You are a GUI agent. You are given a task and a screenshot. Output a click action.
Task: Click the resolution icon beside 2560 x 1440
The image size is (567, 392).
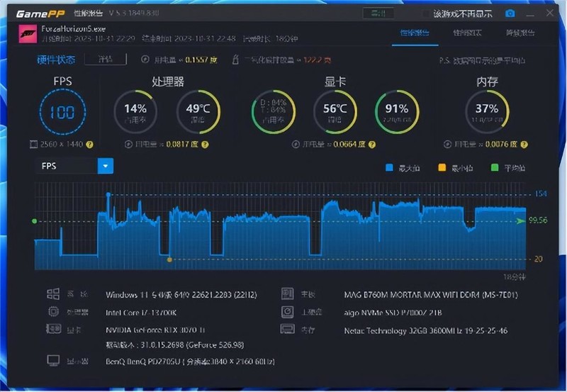click(x=33, y=145)
